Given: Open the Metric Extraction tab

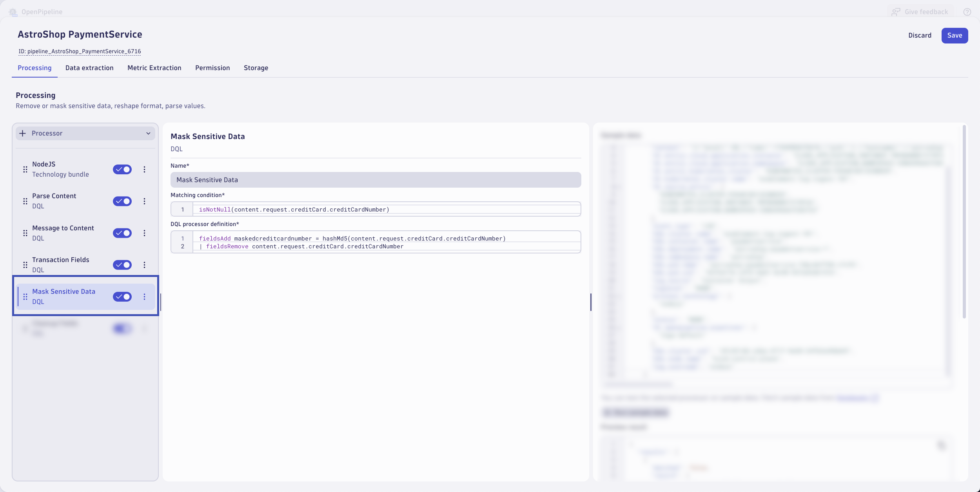Looking at the screenshot, I should coord(154,68).
